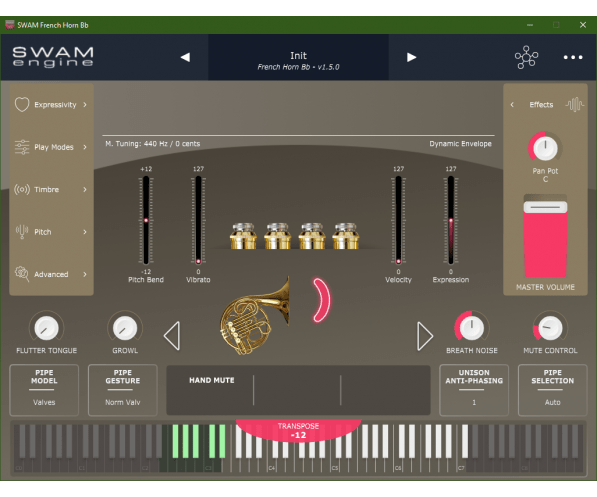This screenshot has width=597, height=497.
Task: Click the Transpose -12 button
Action: [298, 430]
